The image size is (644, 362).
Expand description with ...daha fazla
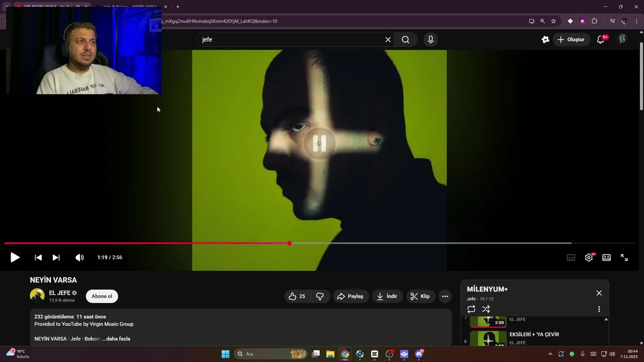[116, 339]
